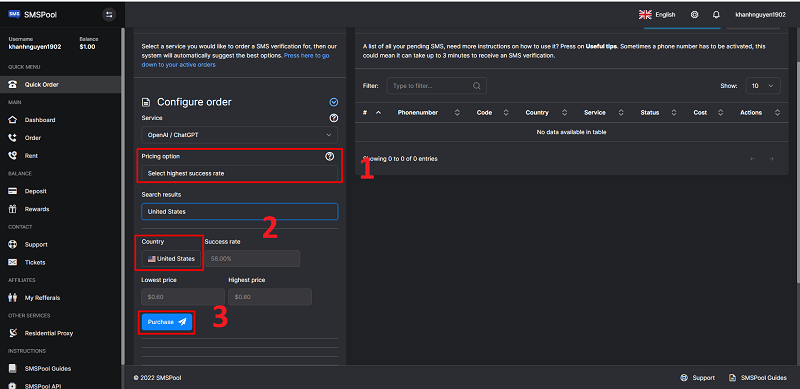Screen dimensions: 800x389
Task: Click the Type to filter input
Action: pos(436,86)
